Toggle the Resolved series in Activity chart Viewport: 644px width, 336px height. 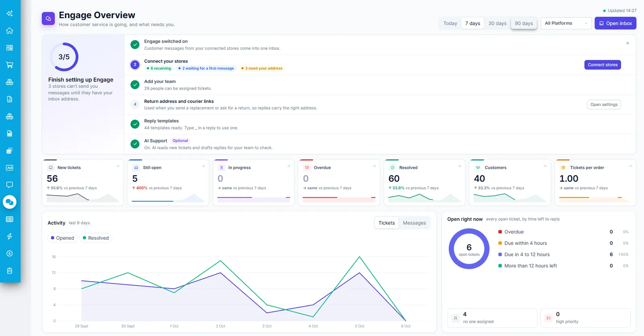pyautogui.click(x=96, y=238)
